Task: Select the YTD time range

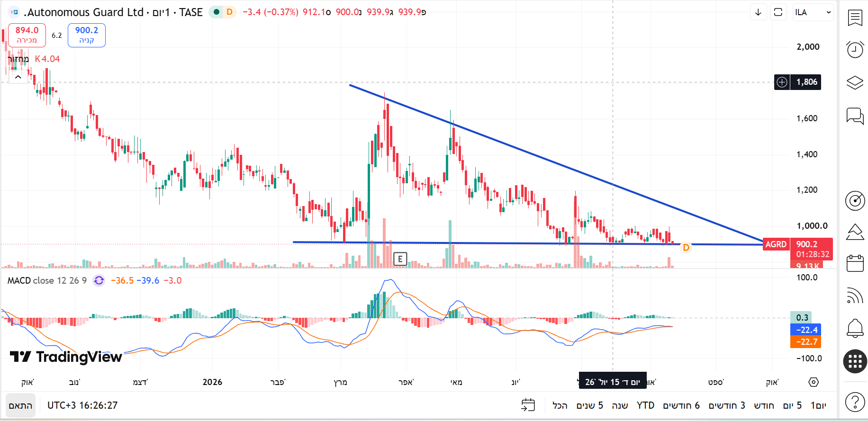Action: tap(645, 405)
